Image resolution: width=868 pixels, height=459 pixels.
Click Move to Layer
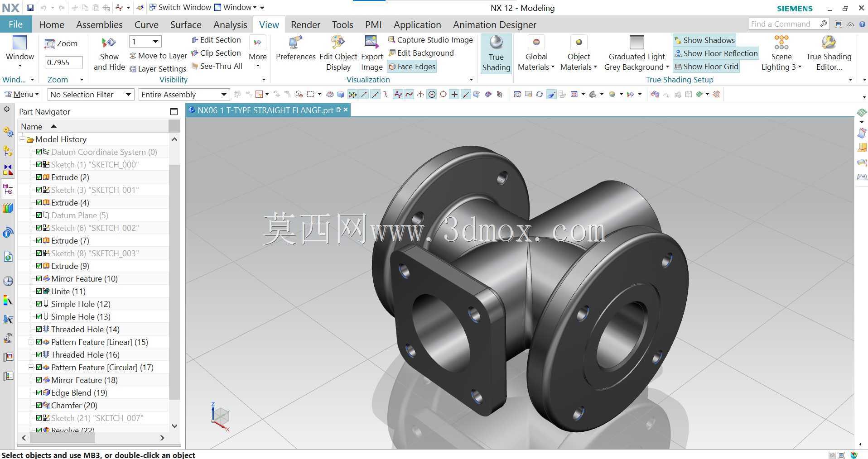tap(158, 56)
